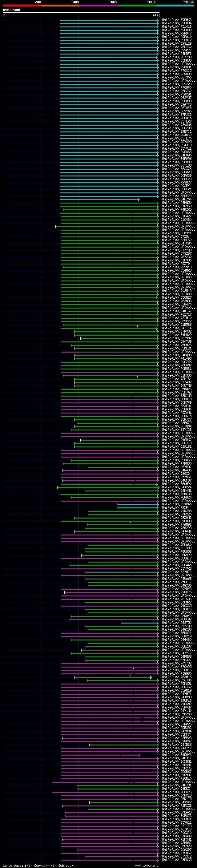This screenshot has width=197, height=868.
Task: Select UniRef100_B0WTN6 hit
Action: click(x=177, y=386)
